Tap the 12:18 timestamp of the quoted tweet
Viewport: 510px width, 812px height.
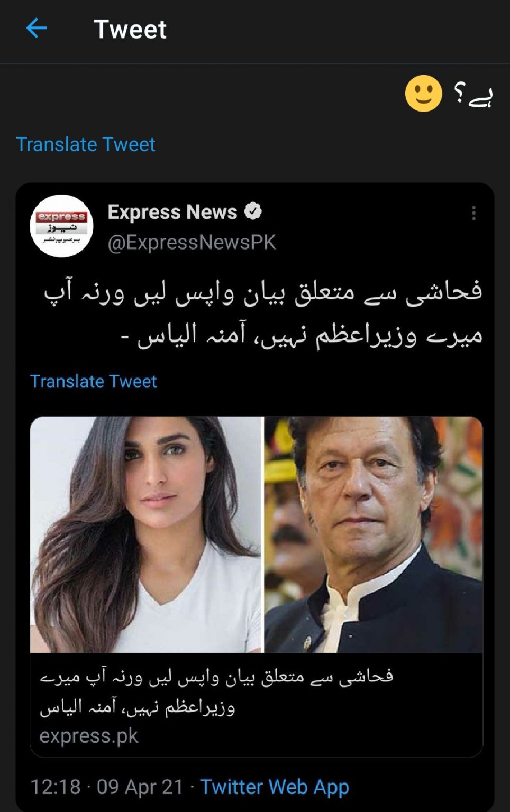click(56, 787)
